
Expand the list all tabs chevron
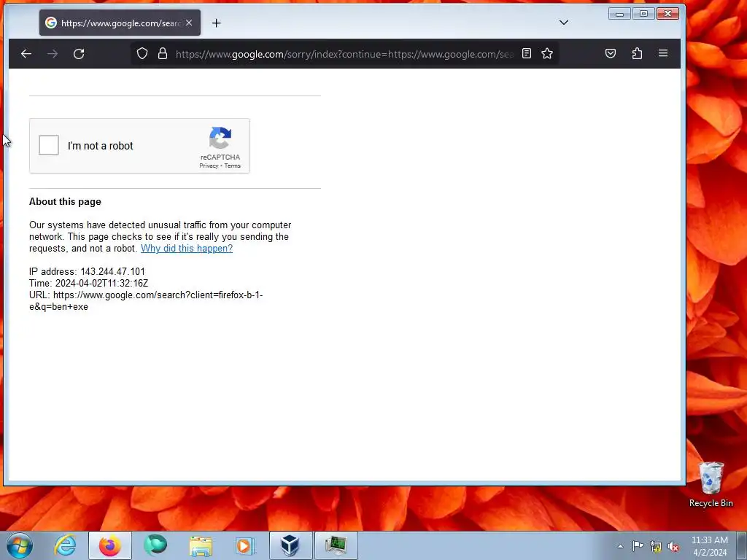(564, 23)
